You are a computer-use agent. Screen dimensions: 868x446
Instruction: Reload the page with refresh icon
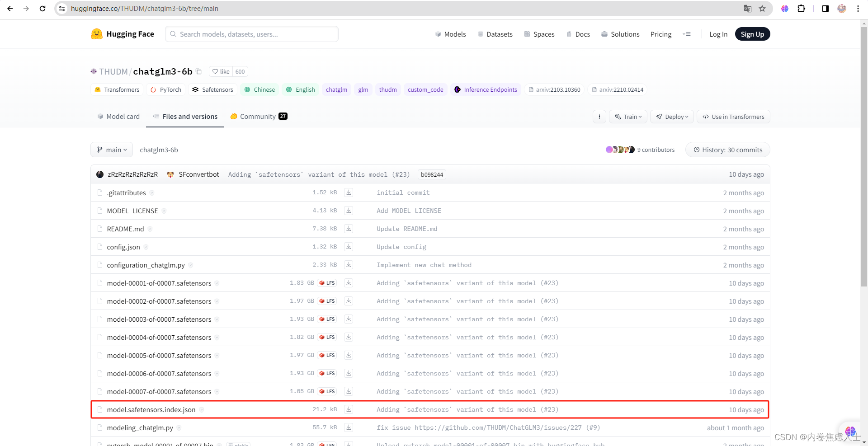(42, 9)
